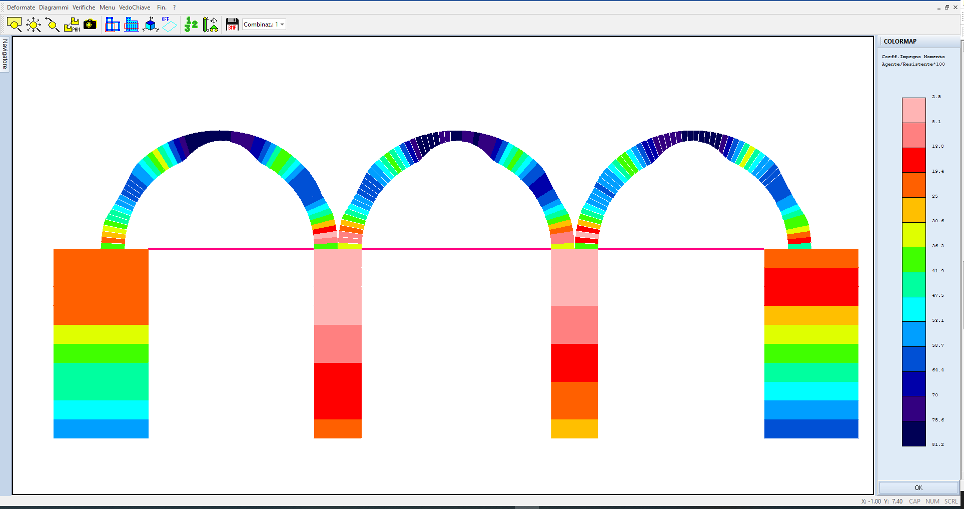
Task: Click the zoom extents sun icon
Action: tap(33, 25)
